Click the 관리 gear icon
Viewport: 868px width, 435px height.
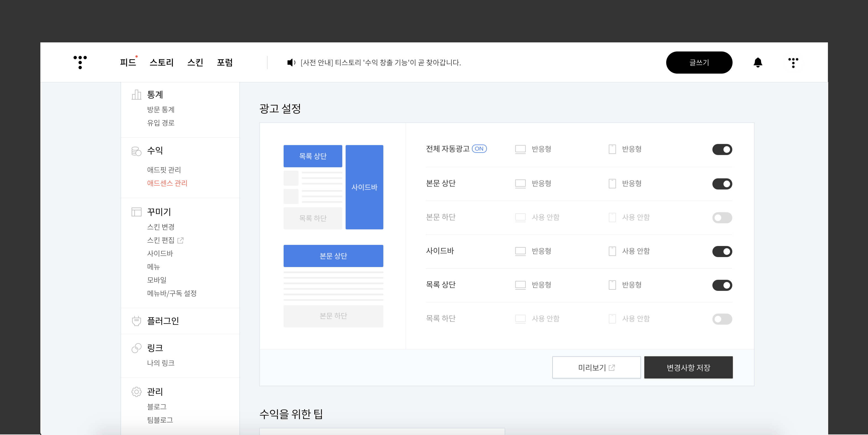[136, 392]
